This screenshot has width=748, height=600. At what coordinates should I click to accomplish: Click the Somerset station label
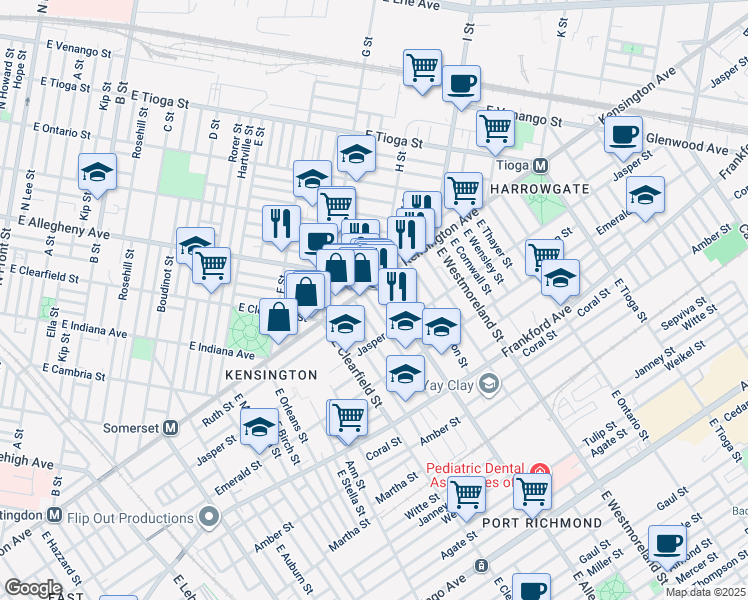pyautogui.click(x=131, y=428)
